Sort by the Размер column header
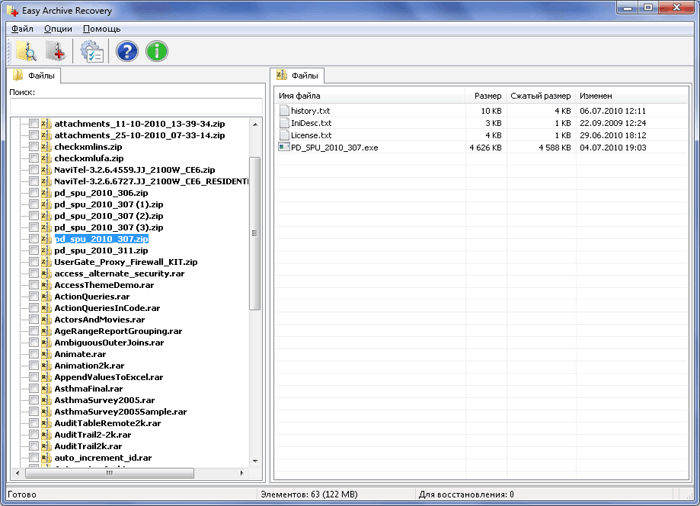The image size is (700, 506). pos(488,95)
